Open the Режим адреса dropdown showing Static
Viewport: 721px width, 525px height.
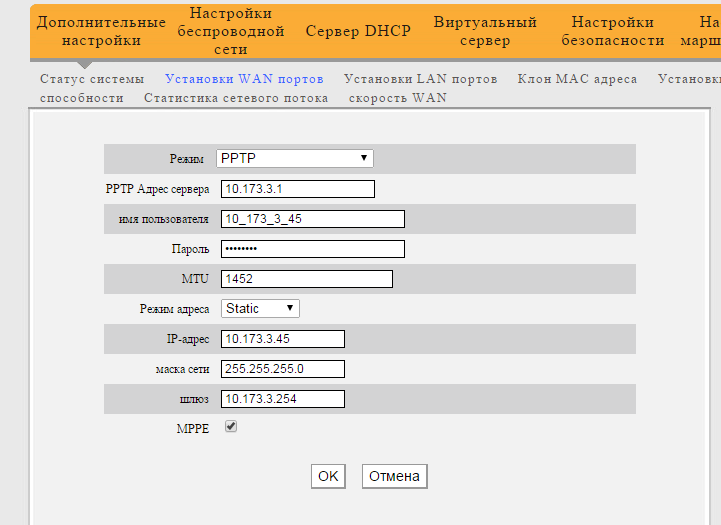click(260, 308)
